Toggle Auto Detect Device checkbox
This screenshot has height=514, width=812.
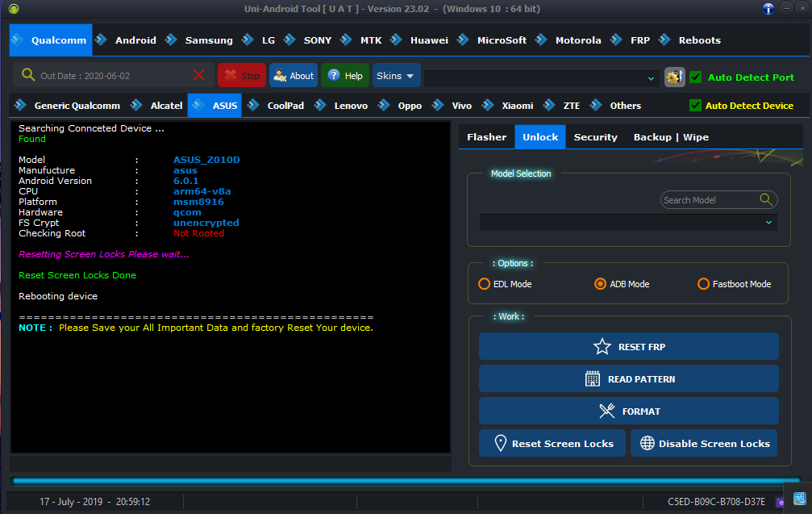(x=696, y=105)
